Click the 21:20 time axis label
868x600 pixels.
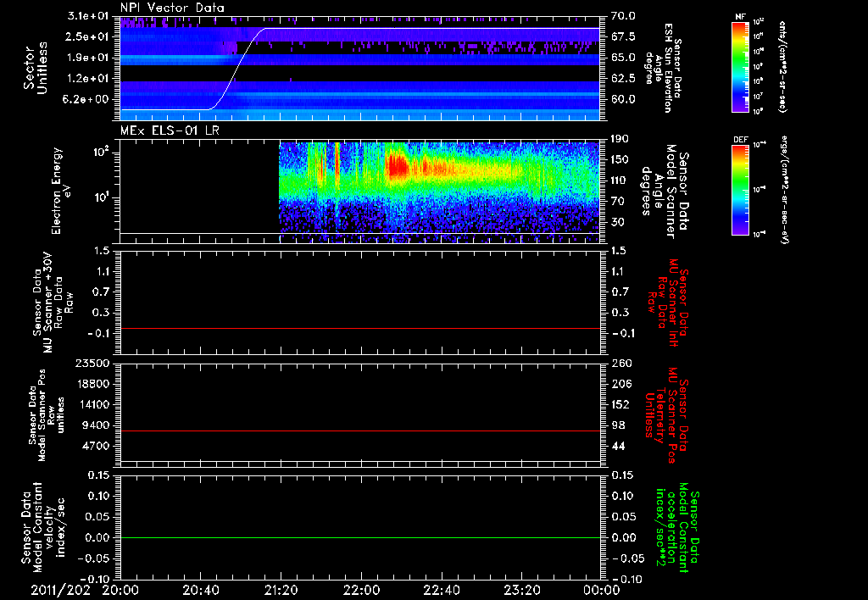(x=281, y=590)
